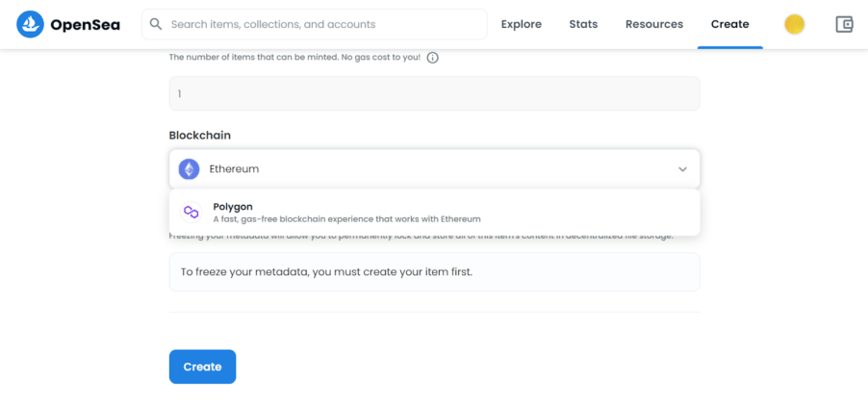Open the Resources menu

point(653,24)
